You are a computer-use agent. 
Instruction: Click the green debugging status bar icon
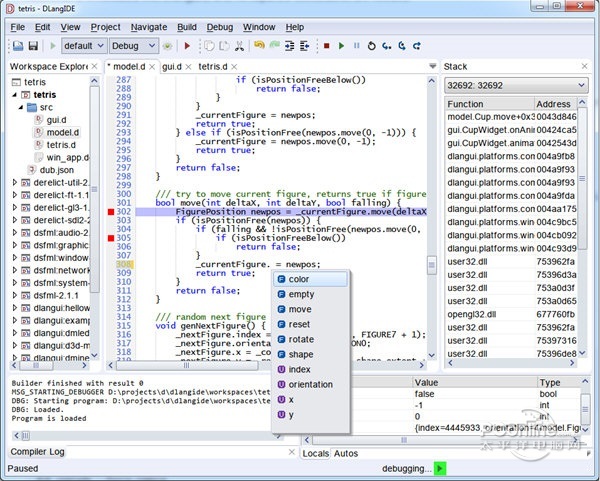(440, 468)
